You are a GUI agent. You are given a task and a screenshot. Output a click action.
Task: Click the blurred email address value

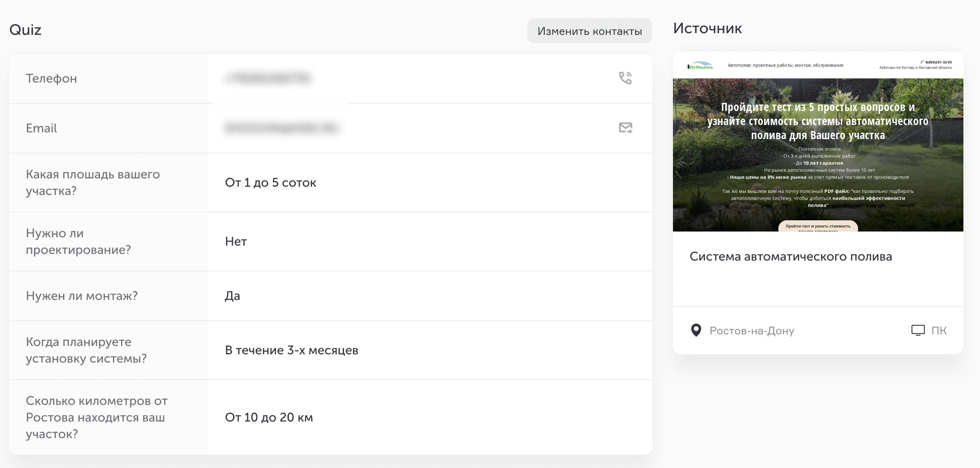point(282,128)
